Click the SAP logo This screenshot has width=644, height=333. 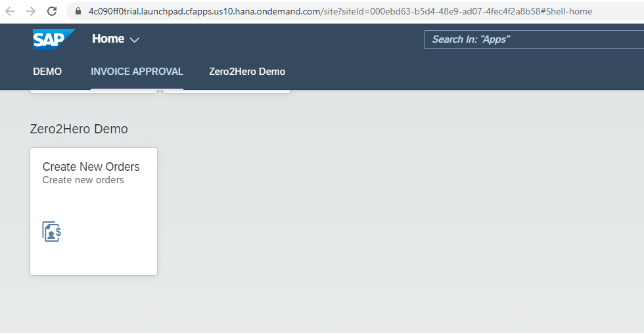point(53,39)
